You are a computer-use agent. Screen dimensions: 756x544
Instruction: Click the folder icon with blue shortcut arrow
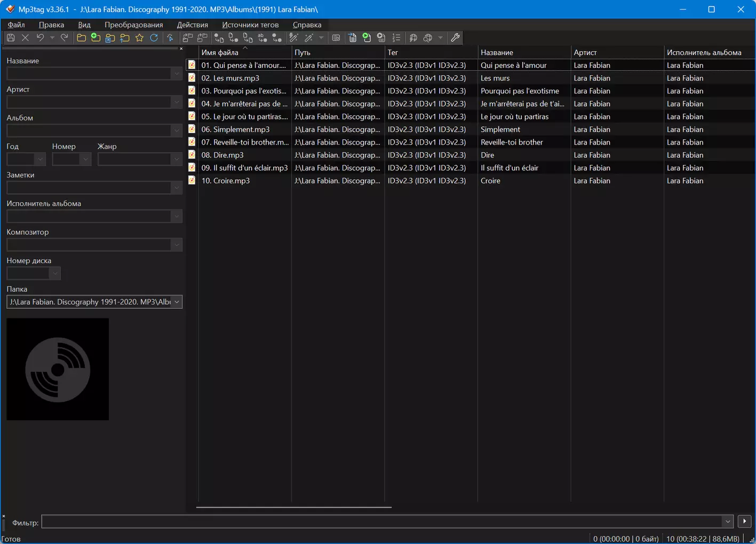click(x=110, y=38)
